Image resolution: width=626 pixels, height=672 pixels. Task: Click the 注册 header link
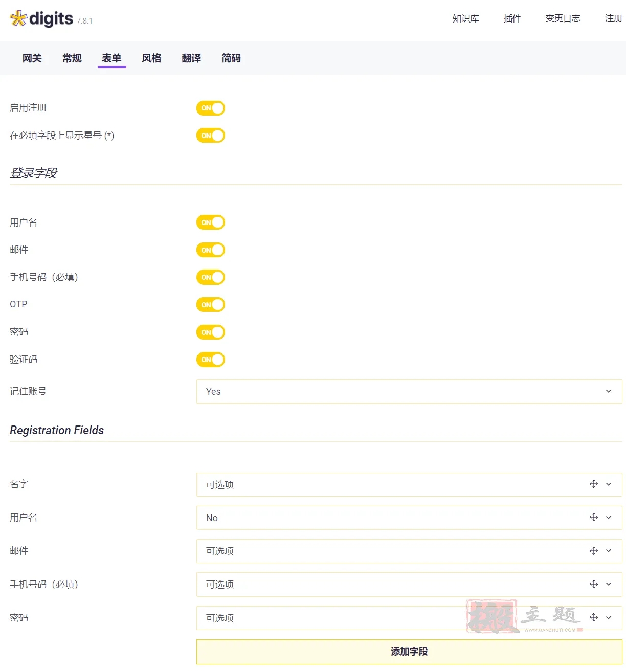(x=613, y=18)
